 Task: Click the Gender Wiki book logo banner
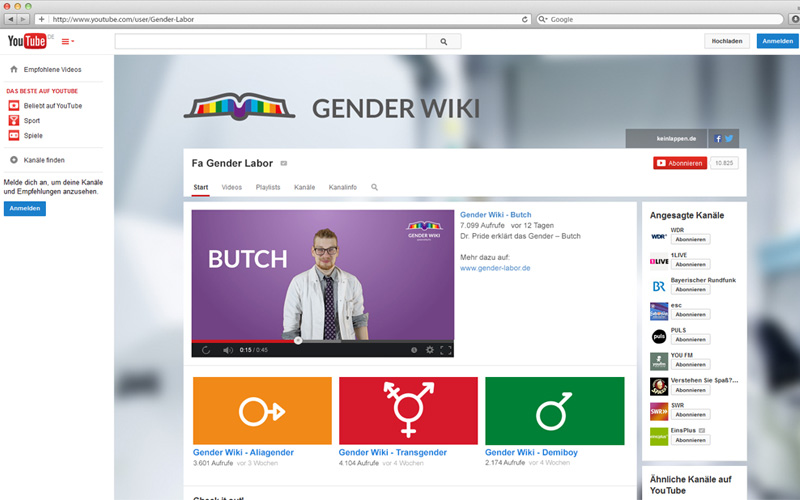point(239,106)
